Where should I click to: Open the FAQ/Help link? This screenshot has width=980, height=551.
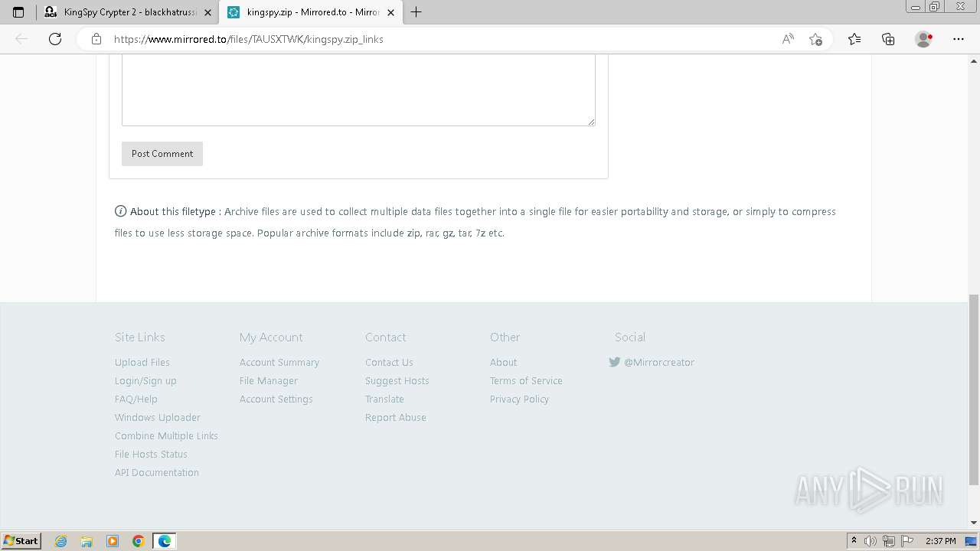[x=136, y=399]
